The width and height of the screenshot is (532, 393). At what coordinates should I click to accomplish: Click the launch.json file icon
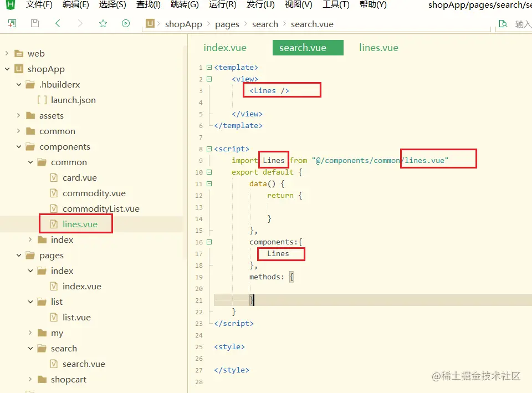pyautogui.click(x=42, y=100)
